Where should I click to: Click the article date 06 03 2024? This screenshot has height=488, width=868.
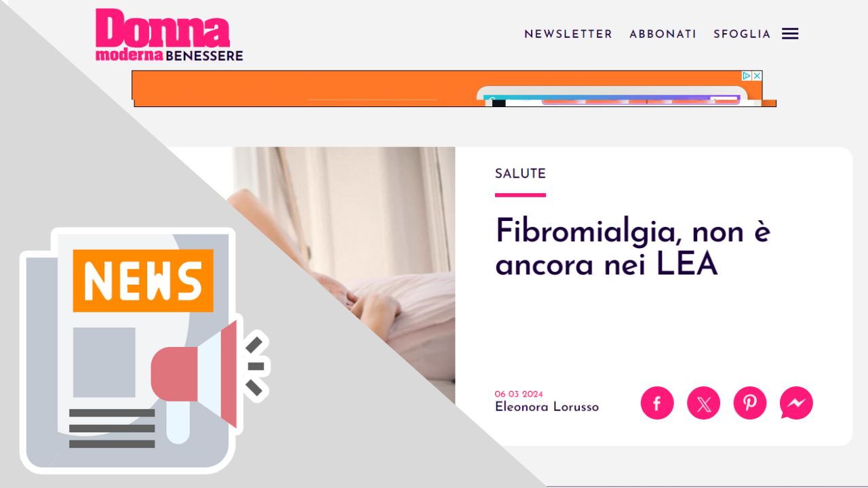tap(519, 394)
